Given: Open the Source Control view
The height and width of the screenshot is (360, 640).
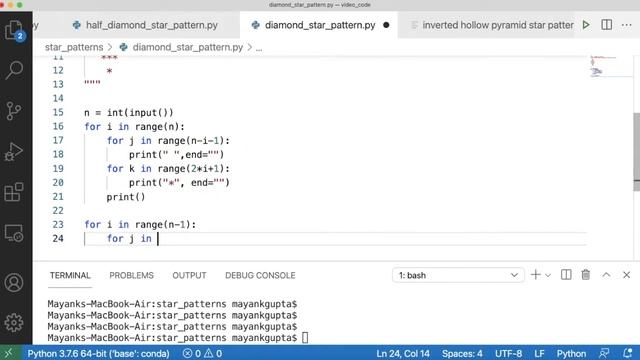Looking at the screenshot, I should click(14, 111).
